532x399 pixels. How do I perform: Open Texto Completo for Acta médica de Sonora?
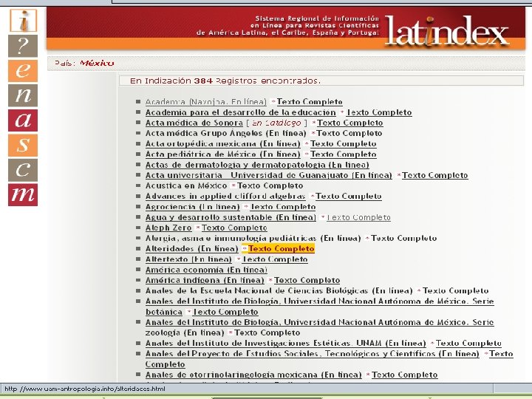[349, 123]
